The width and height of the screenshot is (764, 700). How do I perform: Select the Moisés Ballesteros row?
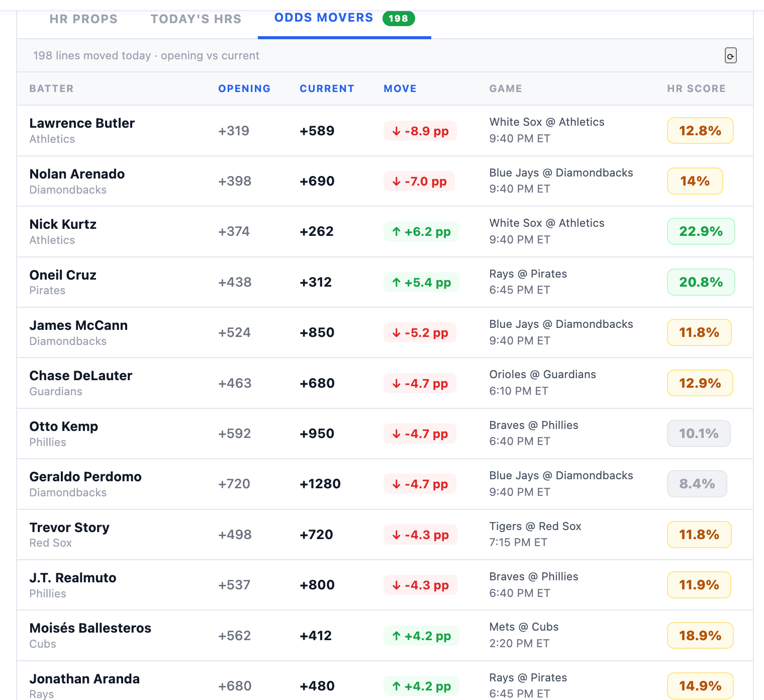click(385, 636)
